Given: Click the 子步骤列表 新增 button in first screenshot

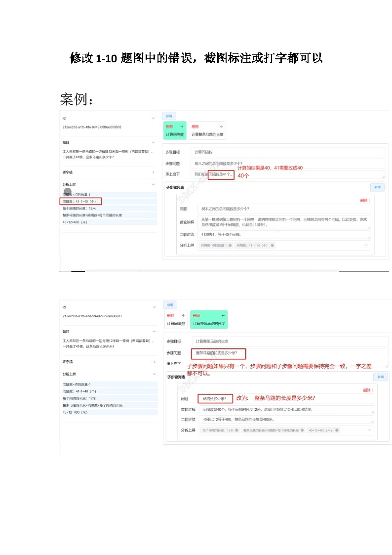Looking at the screenshot, I should [377, 187].
